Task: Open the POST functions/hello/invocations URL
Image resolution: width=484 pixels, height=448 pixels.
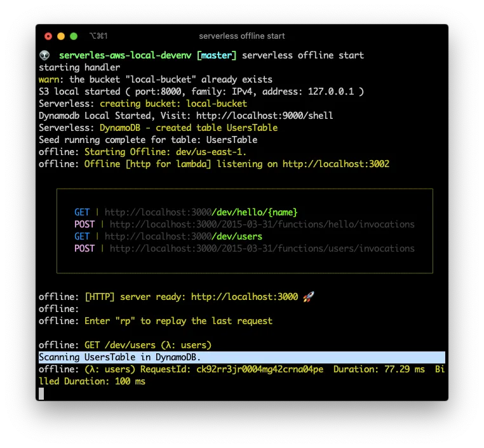Action: 262,224
